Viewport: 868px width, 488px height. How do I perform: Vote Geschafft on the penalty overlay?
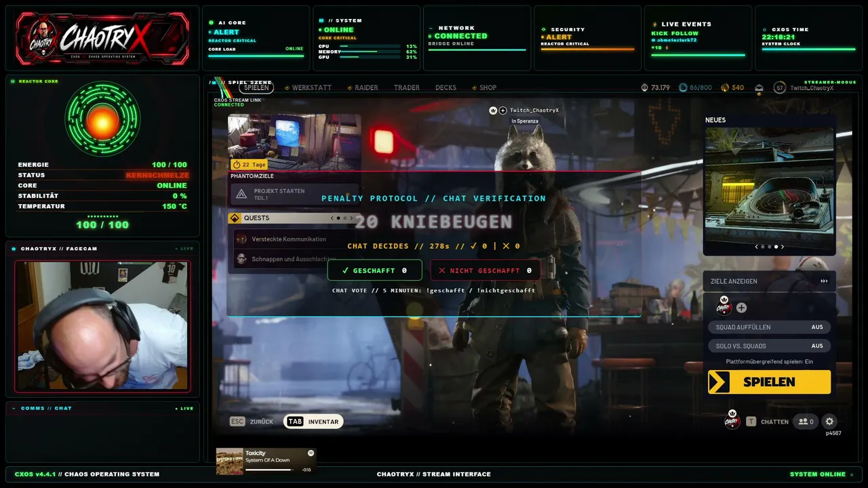pos(374,270)
